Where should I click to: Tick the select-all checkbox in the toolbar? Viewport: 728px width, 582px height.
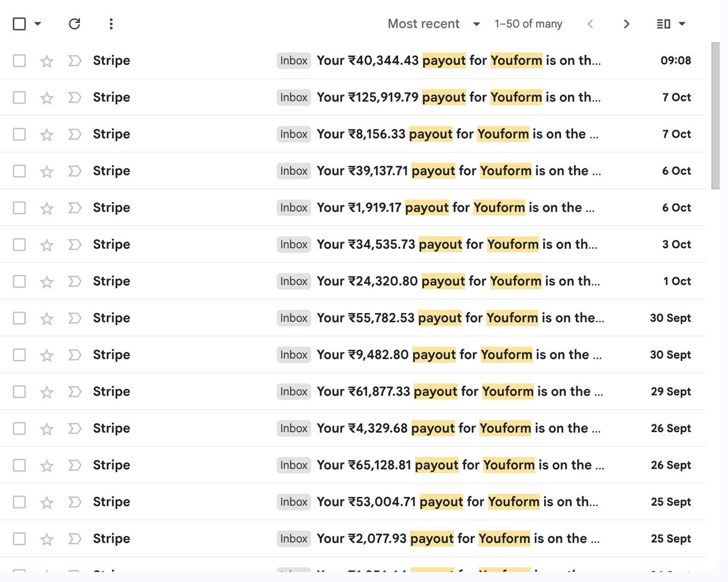point(19,24)
